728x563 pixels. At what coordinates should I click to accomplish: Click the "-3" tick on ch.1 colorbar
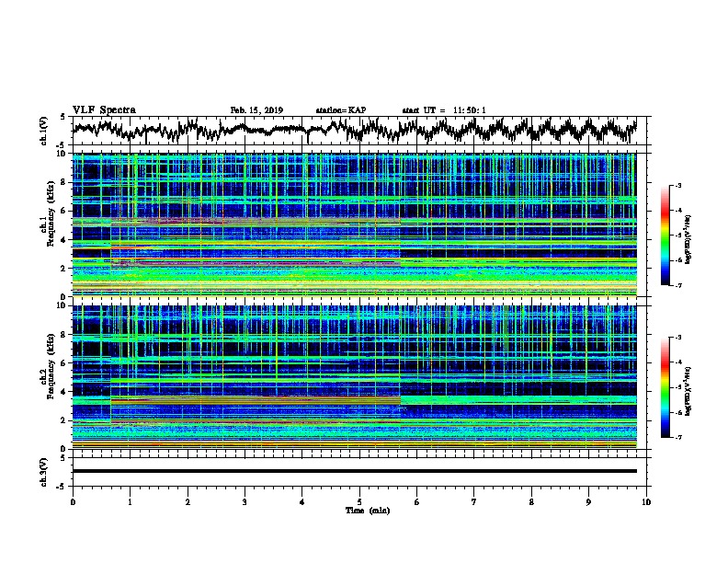tap(678, 185)
